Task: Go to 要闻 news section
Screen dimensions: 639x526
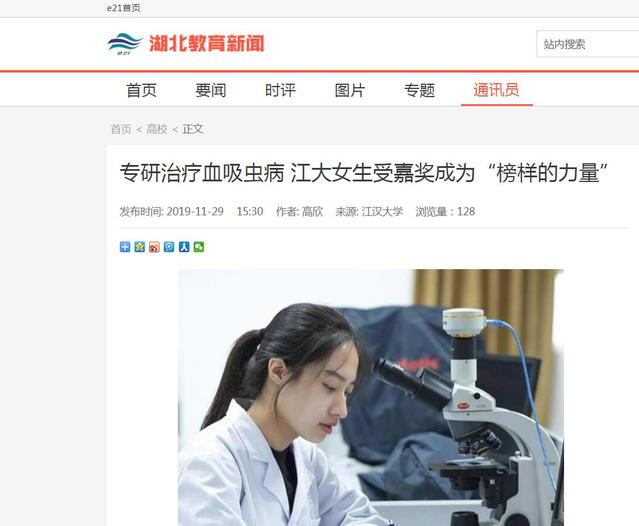Action: click(x=211, y=90)
